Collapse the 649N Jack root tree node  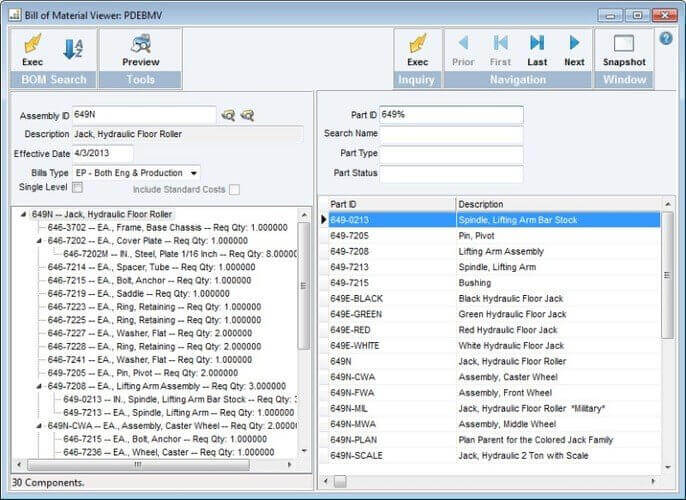click(x=24, y=214)
